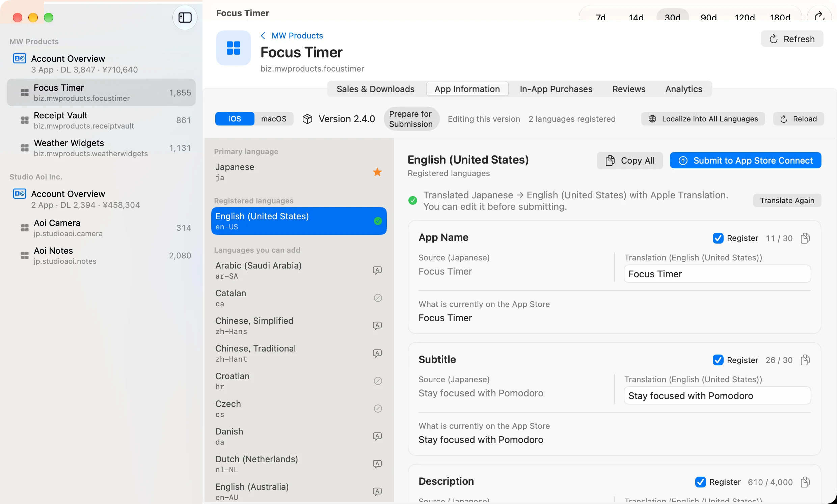Click Translate Again button
Viewport: 837px width, 504px height.
tap(787, 200)
